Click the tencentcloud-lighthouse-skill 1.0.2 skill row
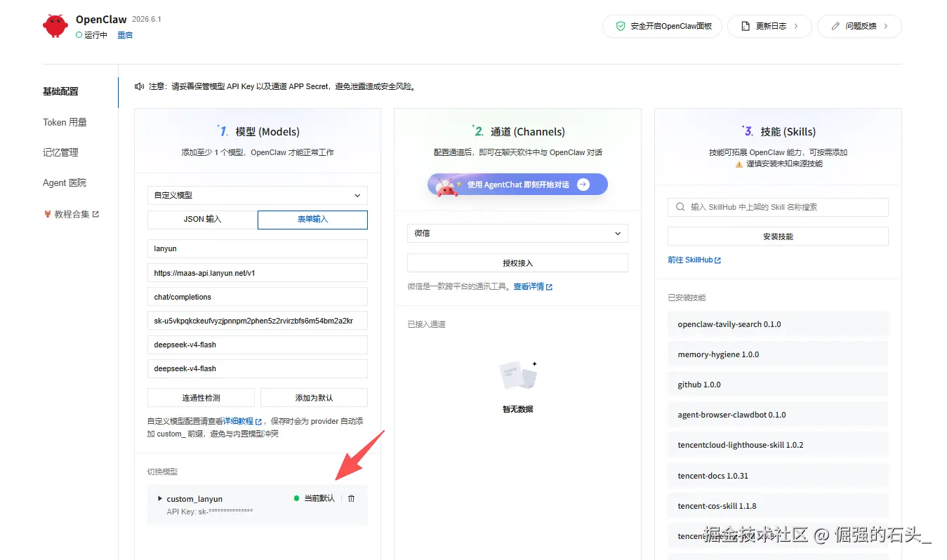This screenshot has height=560, width=947. pos(778,445)
